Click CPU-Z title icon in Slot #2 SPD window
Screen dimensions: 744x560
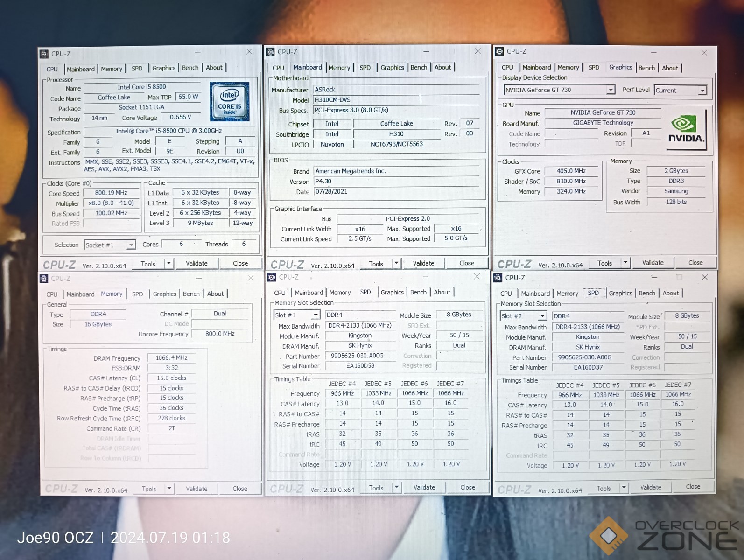[x=498, y=278]
